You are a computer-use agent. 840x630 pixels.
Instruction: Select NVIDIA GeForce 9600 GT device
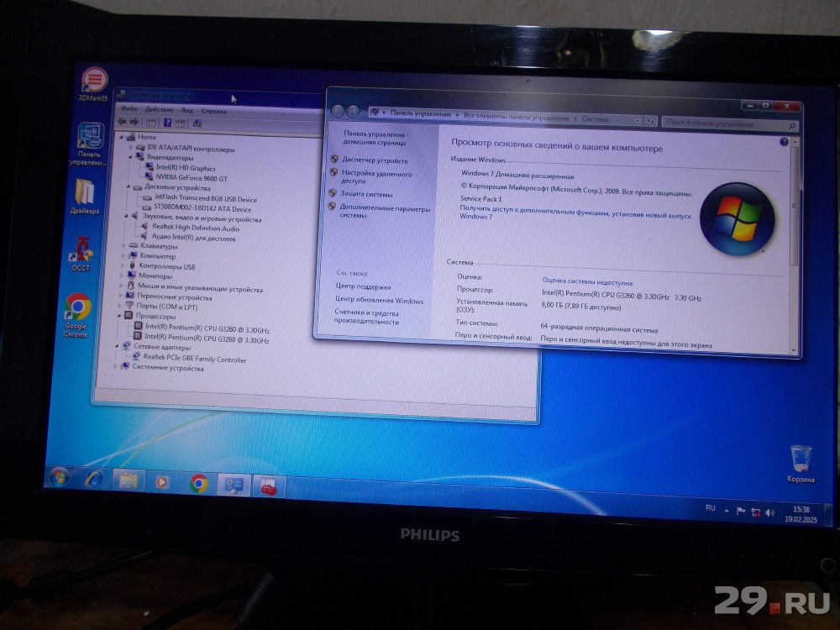pyautogui.click(x=192, y=178)
